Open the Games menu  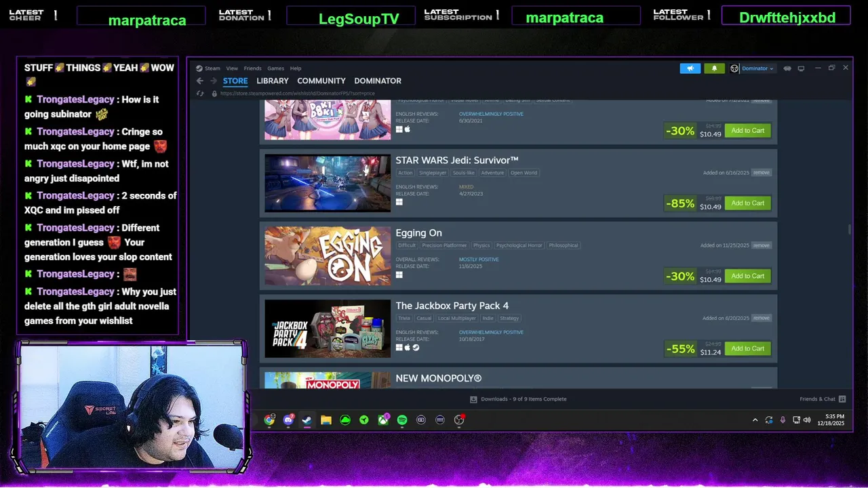(x=275, y=68)
